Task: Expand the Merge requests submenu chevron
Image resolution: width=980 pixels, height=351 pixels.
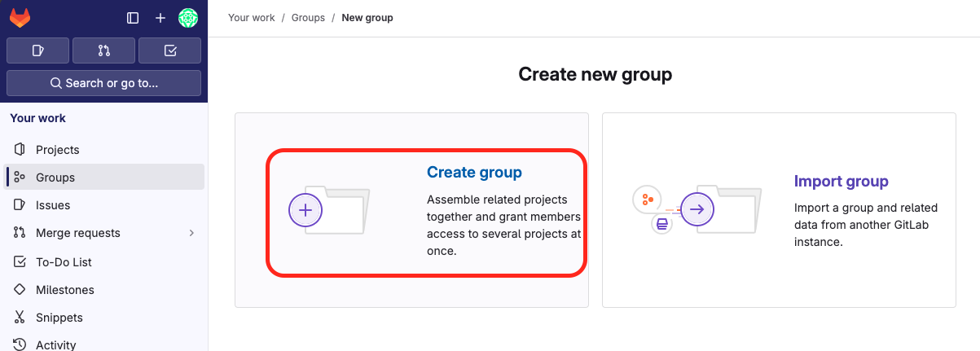Action: [x=191, y=233]
